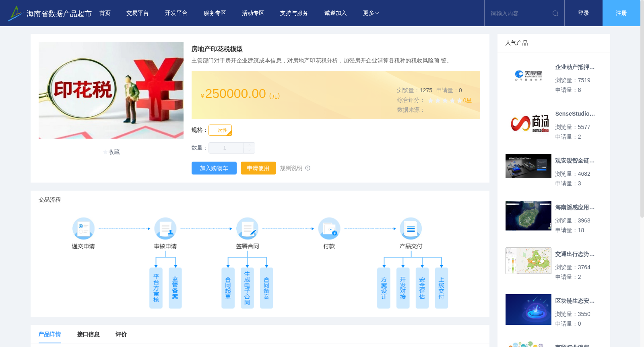Viewport: 644px width, 347px height.
Task: Click the search magnifier icon
Action: tap(555, 13)
